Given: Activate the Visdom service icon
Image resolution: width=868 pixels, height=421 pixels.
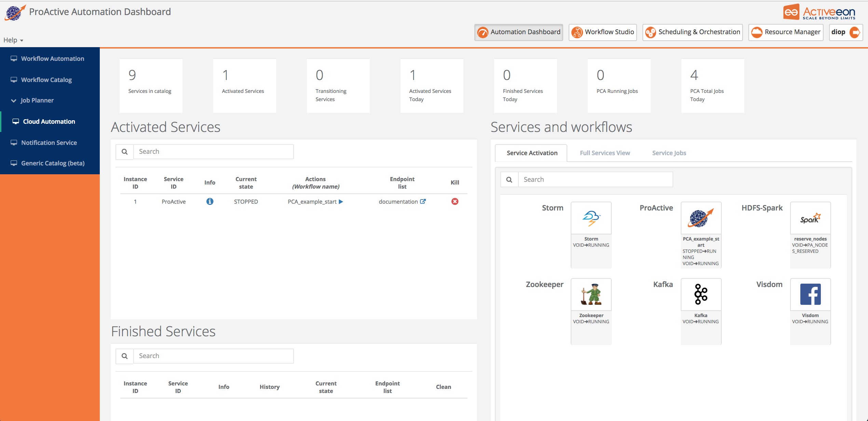Looking at the screenshot, I should (x=810, y=295).
